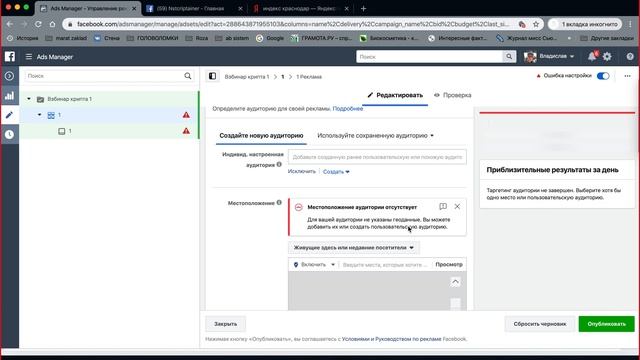
Task: Click the location search input field
Action: [385, 264]
